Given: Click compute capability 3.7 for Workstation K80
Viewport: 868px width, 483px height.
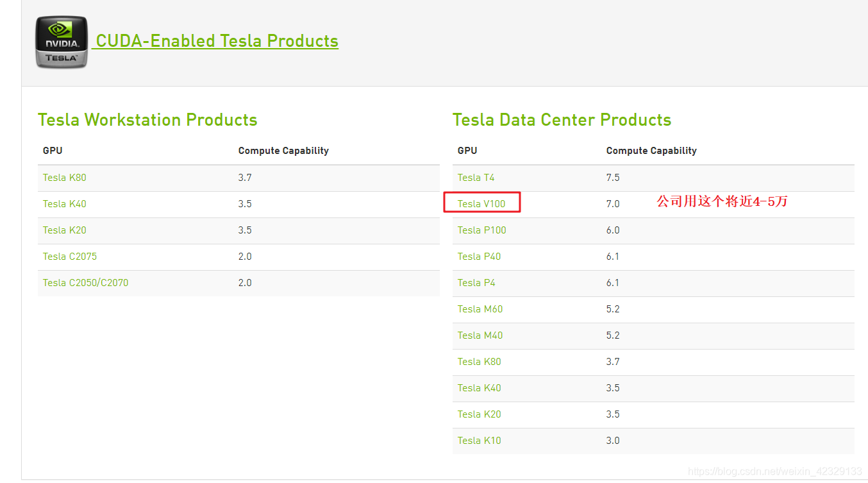Looking at the screenshot, I should [x=245, y=178].
